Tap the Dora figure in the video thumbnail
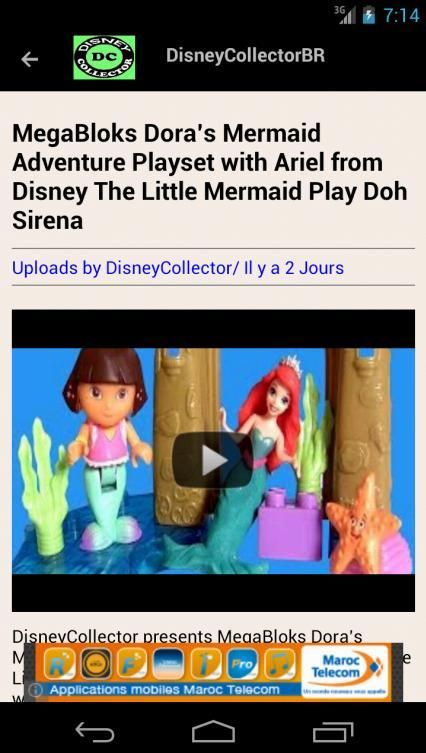Screen dimensions: 426x753 [x=107, y=449]
